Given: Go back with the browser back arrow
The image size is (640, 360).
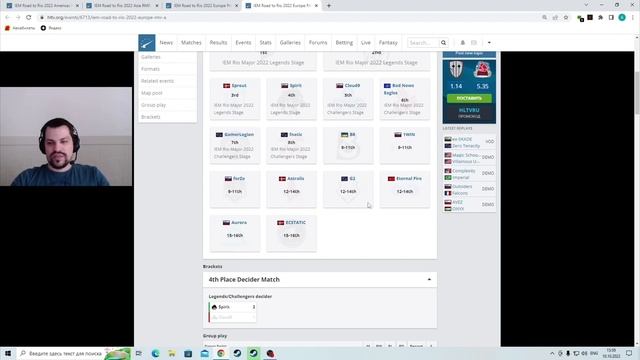Looking at the screenshot, I should pos(7,17).
